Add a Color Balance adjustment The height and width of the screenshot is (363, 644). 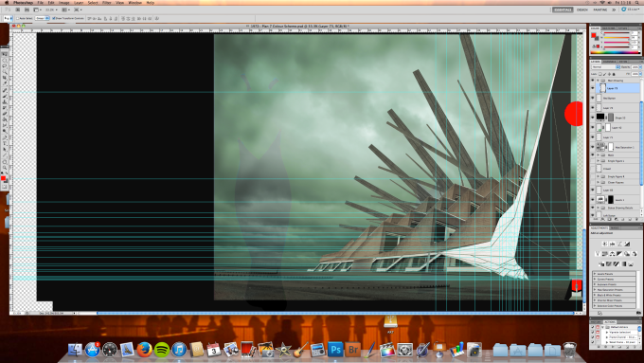(613, 254)
